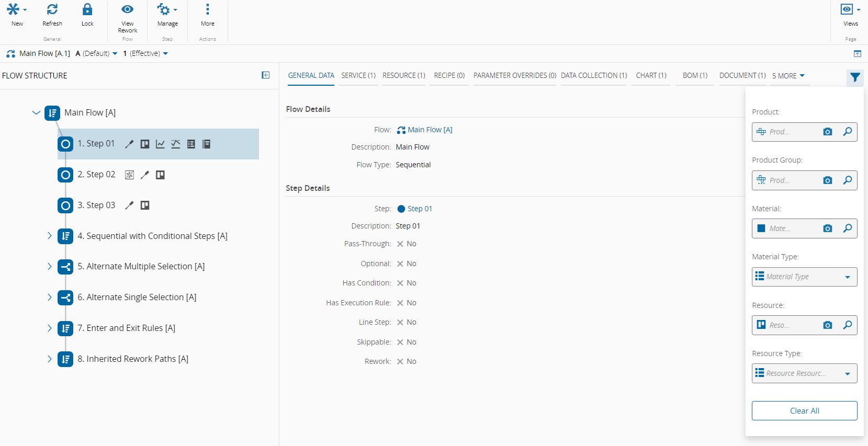Open the Material Type dropdown
The height and width of the screenshot is (446, 868).
(x=847, y=277)
